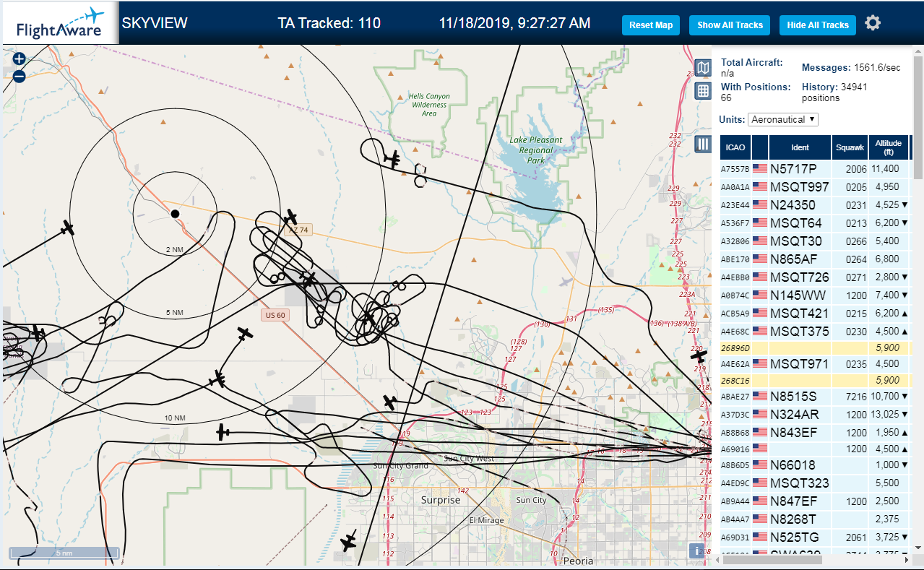Click TA Tracked: 110 counter
The image size is (924, 570).
[x=329, y=23]
